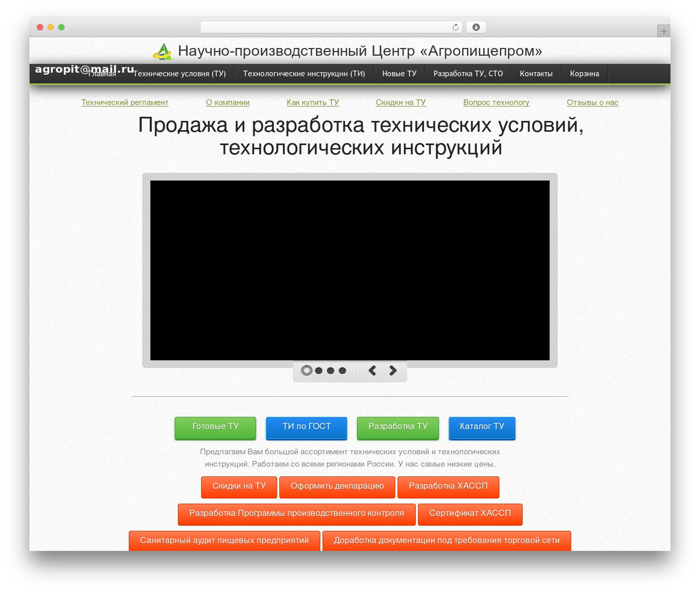Advance slider with the right arrow

[x=393, y=370]
